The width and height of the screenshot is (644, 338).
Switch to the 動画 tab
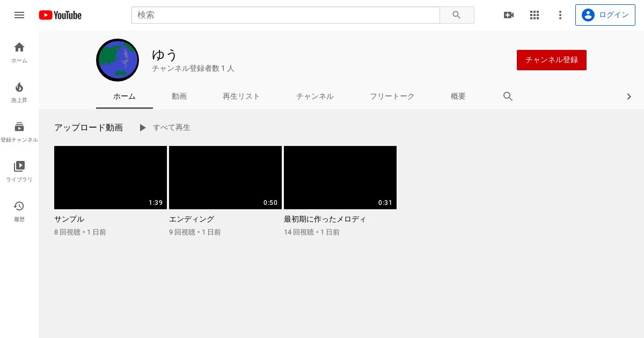179,97
